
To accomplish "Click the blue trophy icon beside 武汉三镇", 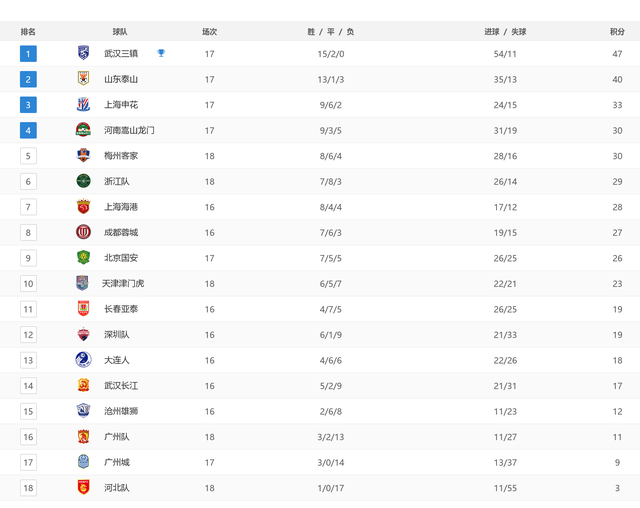I will 161,53.
